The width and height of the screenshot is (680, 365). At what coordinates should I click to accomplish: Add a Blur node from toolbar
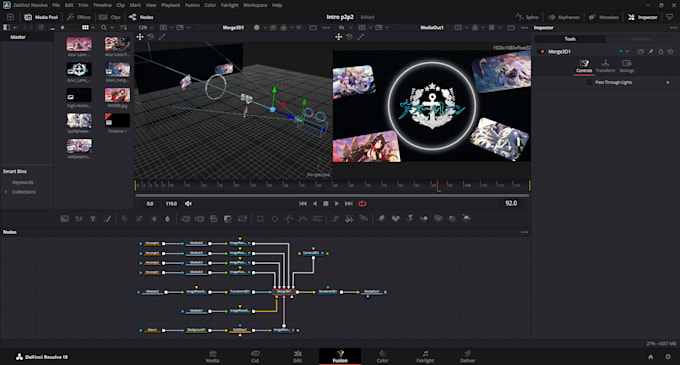coord(168,219)
